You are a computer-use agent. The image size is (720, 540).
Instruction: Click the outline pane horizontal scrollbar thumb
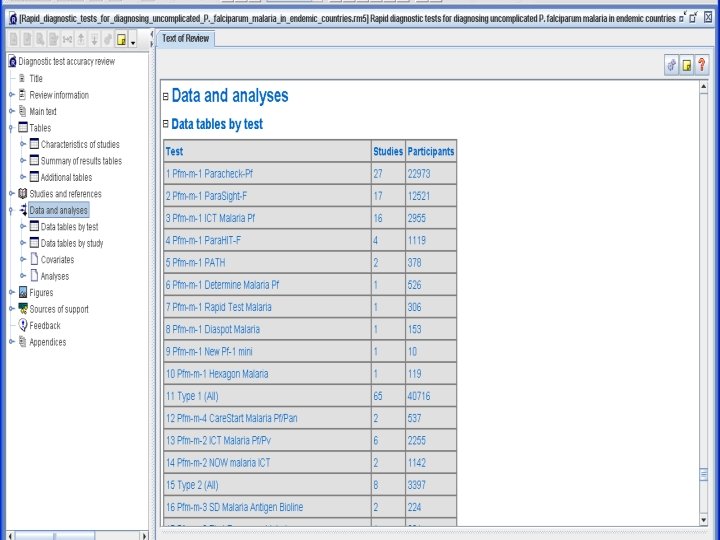click(54, 536)
